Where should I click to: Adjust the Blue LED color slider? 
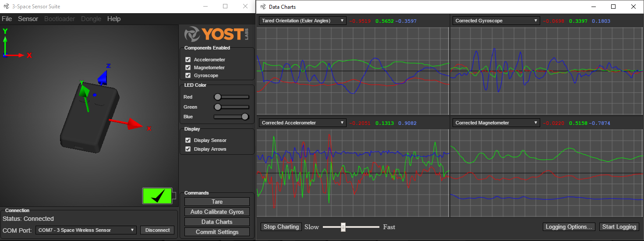click(231, 117)
